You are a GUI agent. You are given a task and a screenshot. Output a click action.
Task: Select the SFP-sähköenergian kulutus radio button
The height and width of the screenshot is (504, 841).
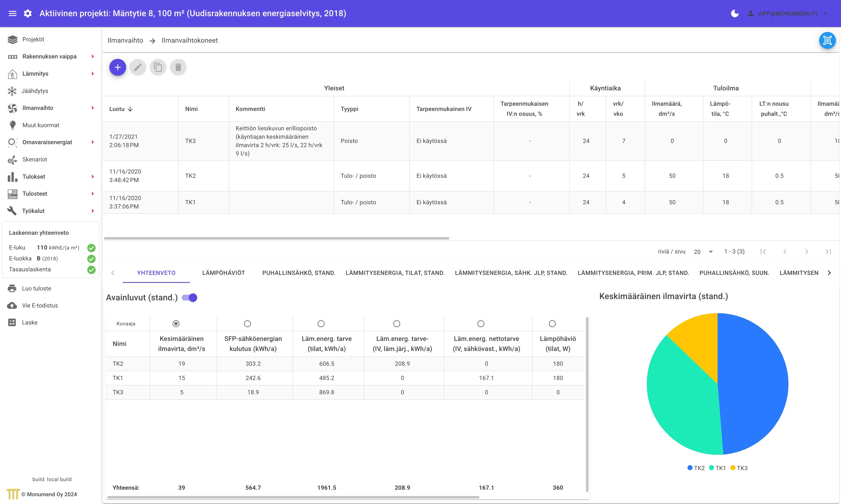(247, 324)
